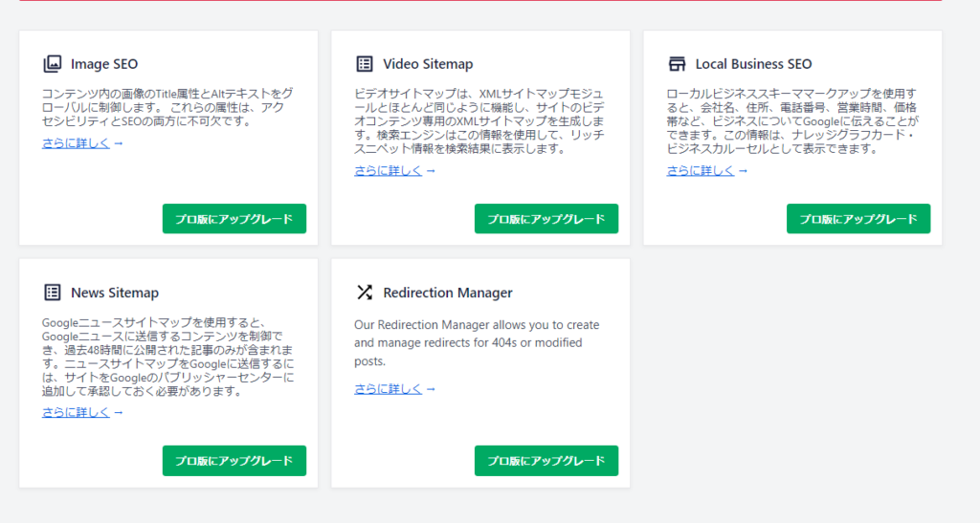Click the Image SEO picture icon
Viewport: 980px width, 523px height.
click(x=52, y=65)
